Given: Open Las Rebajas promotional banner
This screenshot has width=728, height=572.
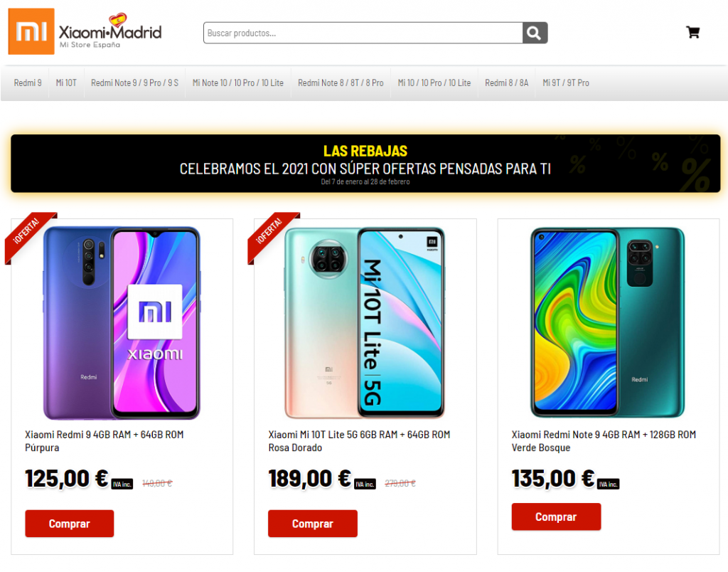Looking at the screenshot, I should point(365,164).
